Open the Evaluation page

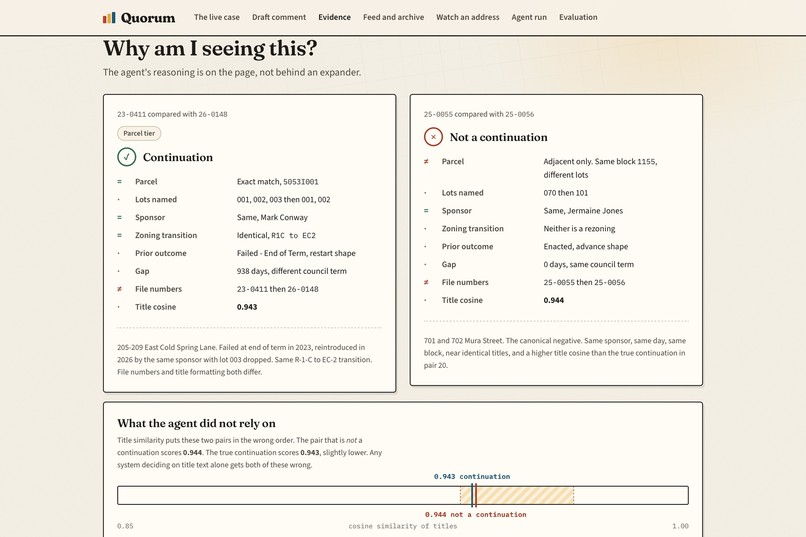578,17
